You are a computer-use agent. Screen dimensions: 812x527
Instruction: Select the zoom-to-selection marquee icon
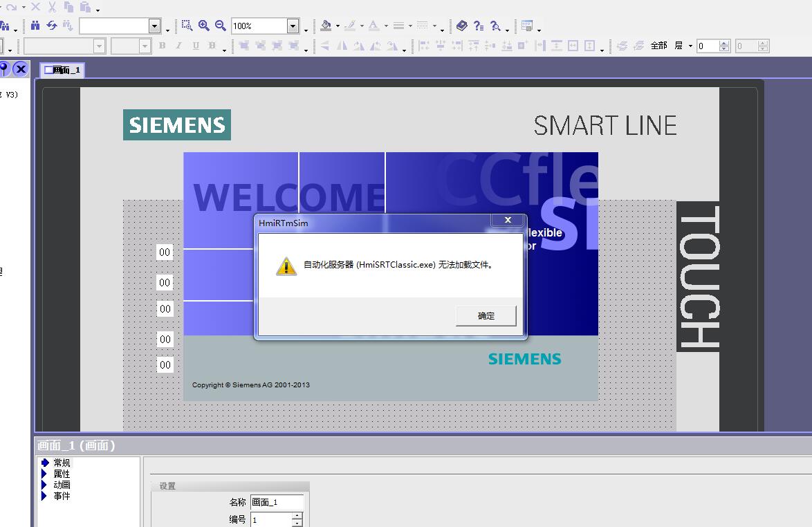pos(187,26)
